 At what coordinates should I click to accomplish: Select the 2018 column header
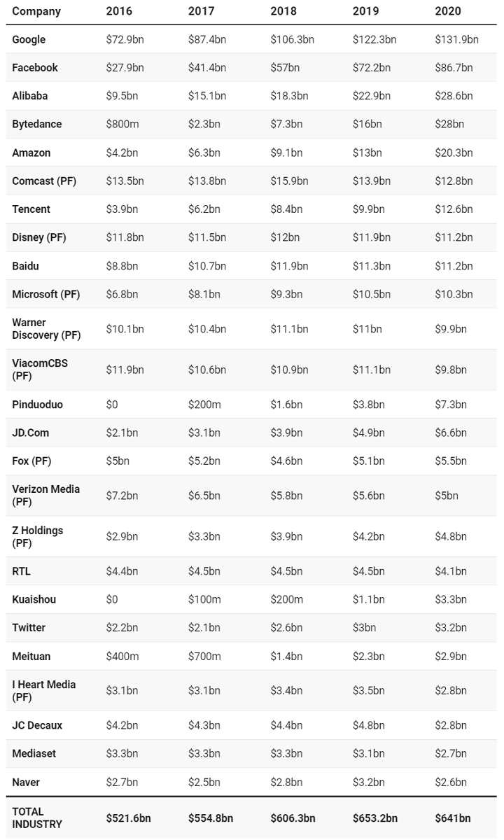point(283,11)
